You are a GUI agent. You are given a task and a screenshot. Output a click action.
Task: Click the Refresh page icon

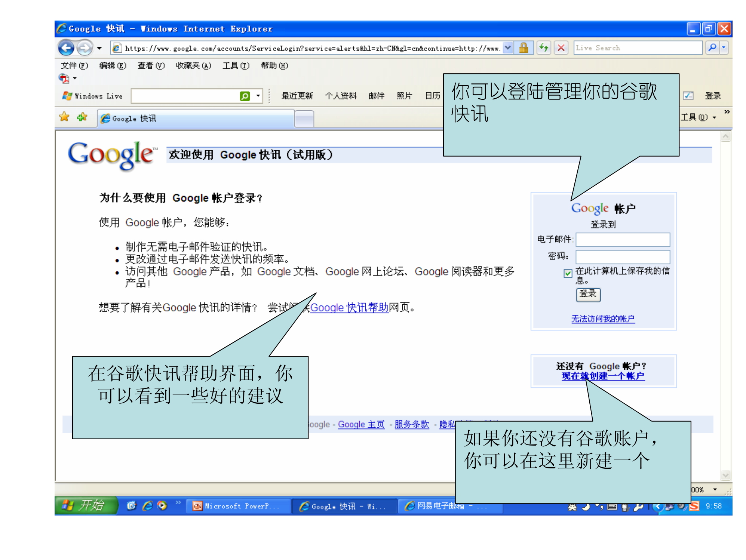544,48
